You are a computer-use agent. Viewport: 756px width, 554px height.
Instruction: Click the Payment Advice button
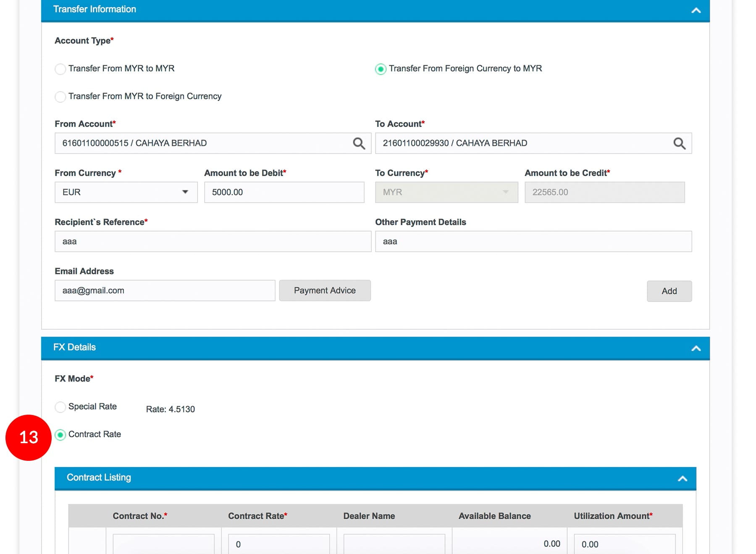(325, 290)
